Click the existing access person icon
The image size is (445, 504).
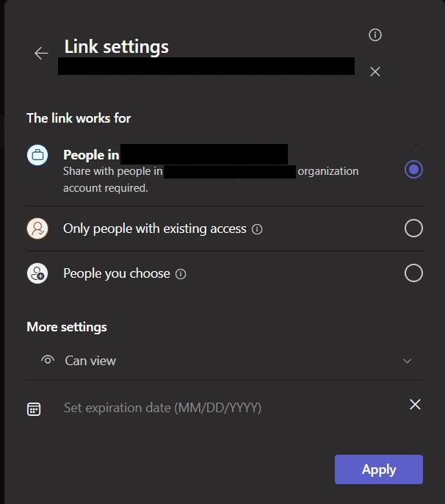coord(37,228)
